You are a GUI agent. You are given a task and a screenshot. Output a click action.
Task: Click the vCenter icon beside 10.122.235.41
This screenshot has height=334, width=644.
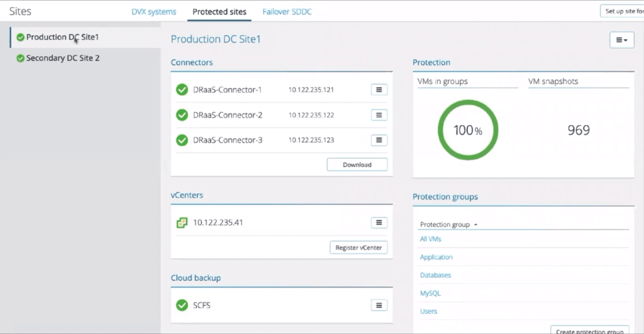pos(182,223)
